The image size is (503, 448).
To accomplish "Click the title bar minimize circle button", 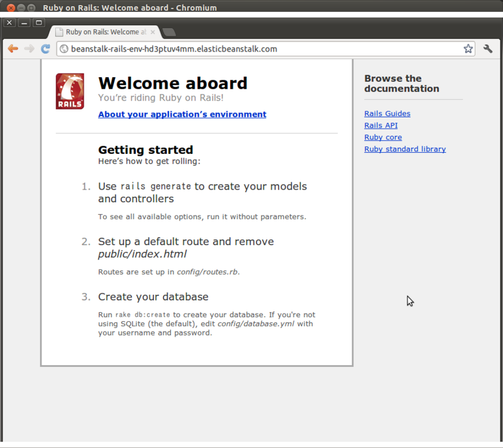I will (21, 8).
